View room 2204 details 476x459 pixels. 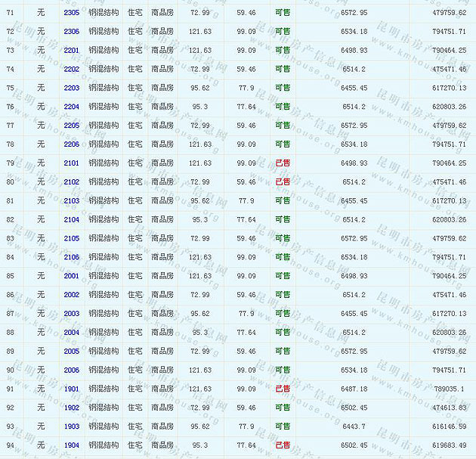click(71, 107)
